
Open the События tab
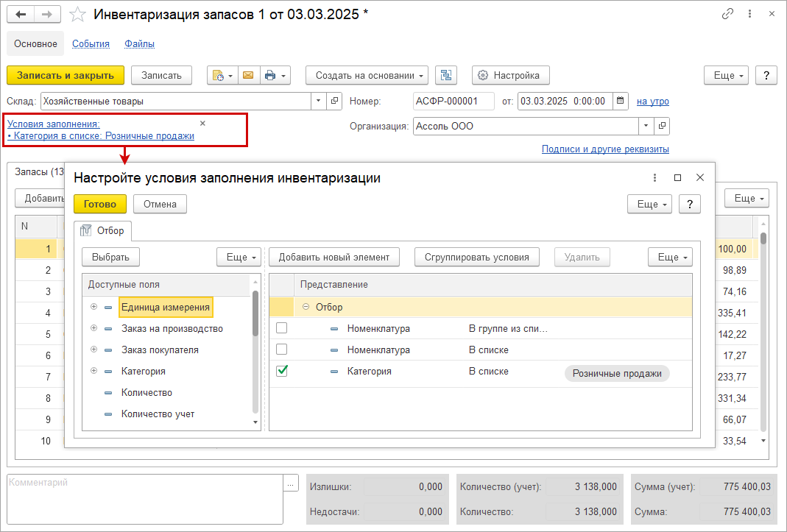(91, 43)
